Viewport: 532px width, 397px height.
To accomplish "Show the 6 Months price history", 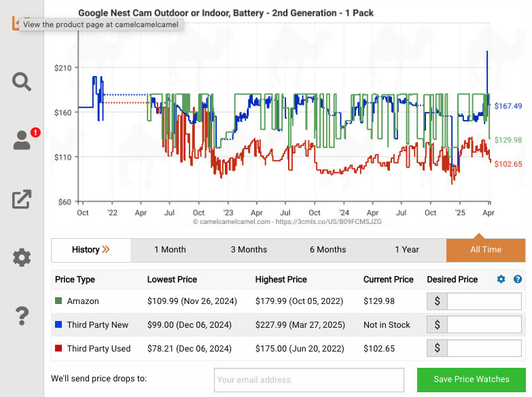I will pyautogui.click(x=327, y=250).
